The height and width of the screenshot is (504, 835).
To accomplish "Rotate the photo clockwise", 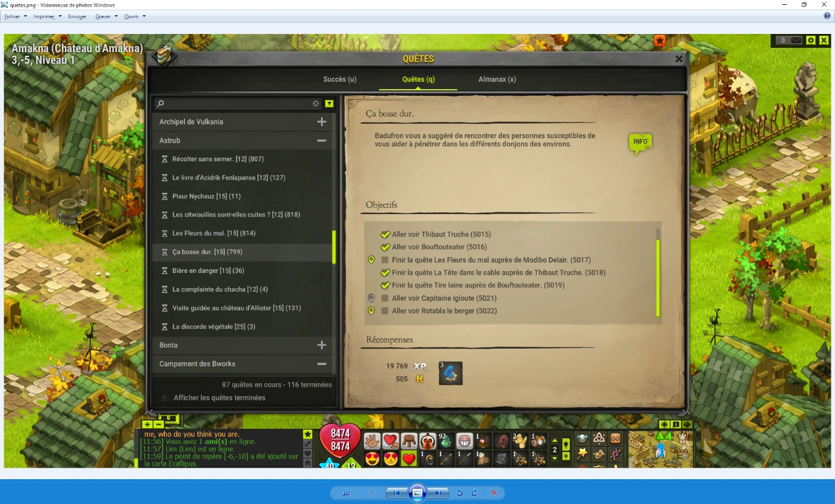I will 475,493.
